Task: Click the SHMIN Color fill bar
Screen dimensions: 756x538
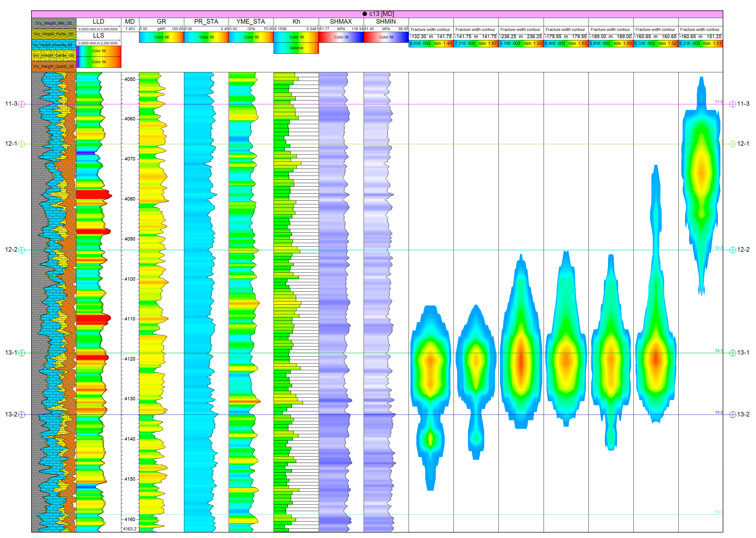Action: [x=386, y=37]
